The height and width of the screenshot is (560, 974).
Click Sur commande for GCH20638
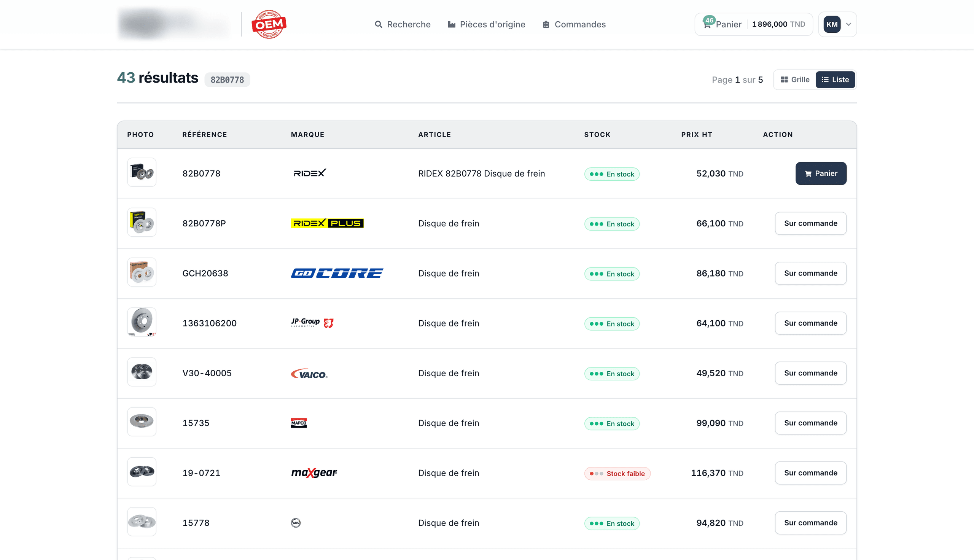tap(810, 274)
